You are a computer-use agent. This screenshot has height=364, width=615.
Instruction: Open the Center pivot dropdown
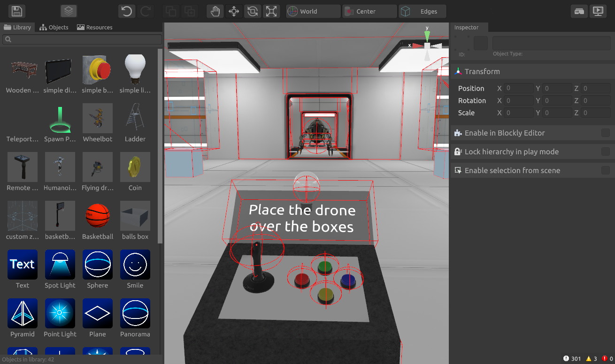tap(369, 11)
